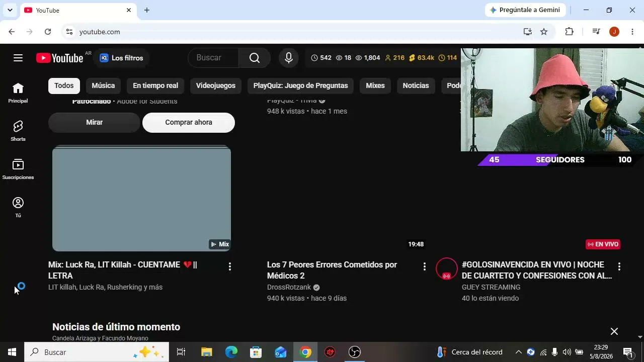
Task: Click the Noticias de último momento heading
Action: 116,327
